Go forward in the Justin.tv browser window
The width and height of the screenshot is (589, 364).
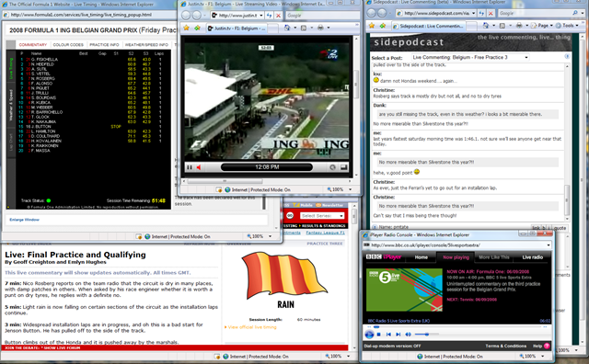click(197, 15)
